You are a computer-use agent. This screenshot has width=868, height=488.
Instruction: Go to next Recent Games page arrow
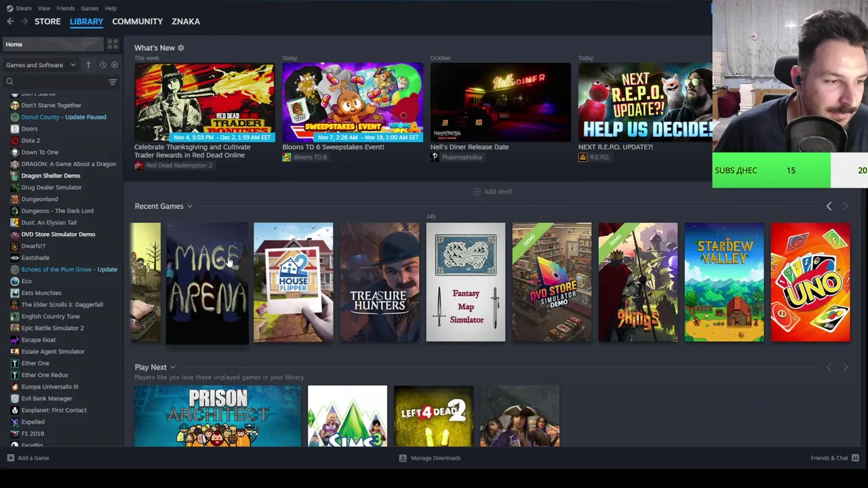pyautogui.click(x=845, y=206)
